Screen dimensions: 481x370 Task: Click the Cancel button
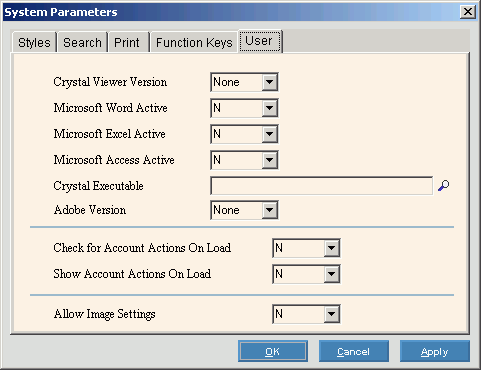tap(354, 351)
